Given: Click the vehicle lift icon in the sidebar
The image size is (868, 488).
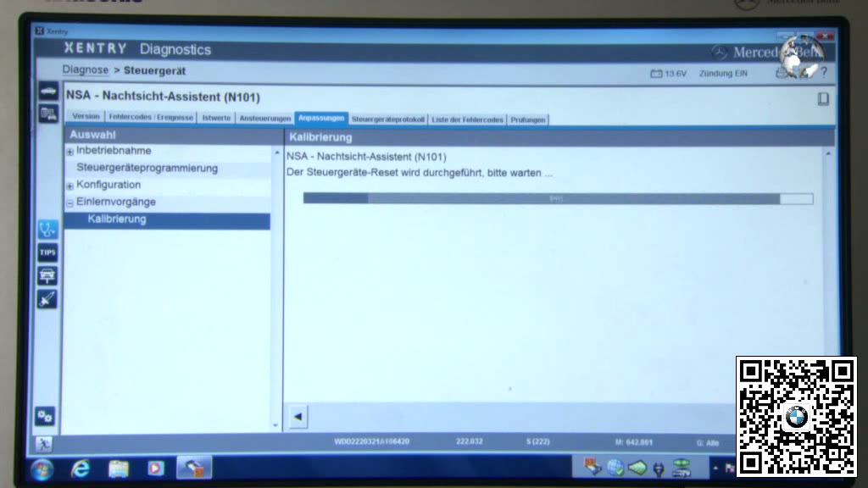Looking at the screenshot, I should click(47, 275).
